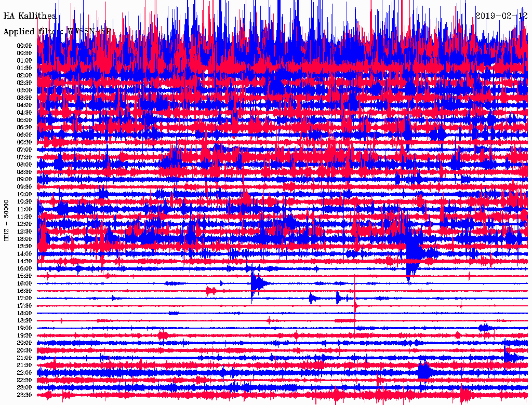Select the 22:30 time label
The image size is (532, 405).
(x=24, y=380)
